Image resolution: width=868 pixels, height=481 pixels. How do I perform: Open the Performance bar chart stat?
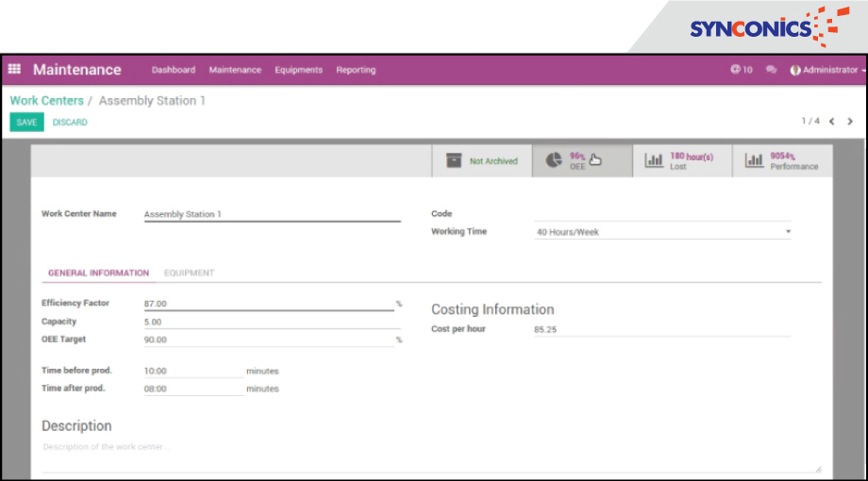click(x=754, y=160)
